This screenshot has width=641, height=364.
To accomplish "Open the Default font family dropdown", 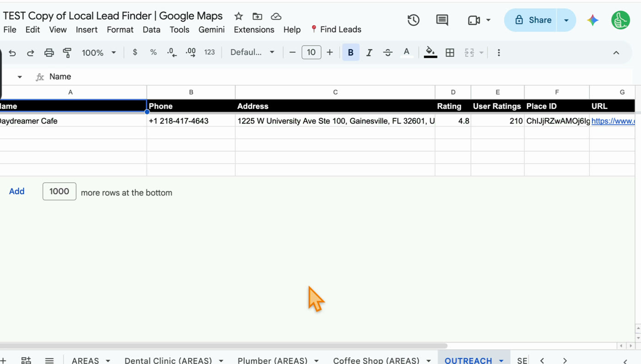I will (252, 52).
